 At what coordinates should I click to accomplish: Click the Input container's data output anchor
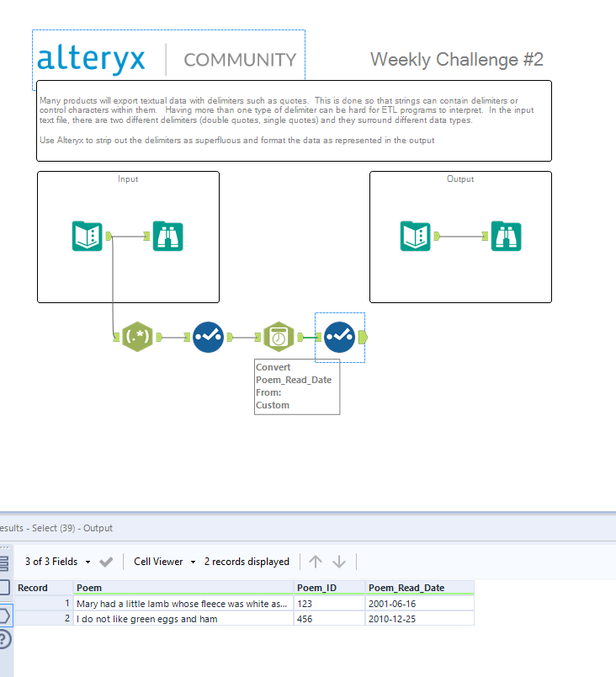pyautogui.click(x=109, y=236)
